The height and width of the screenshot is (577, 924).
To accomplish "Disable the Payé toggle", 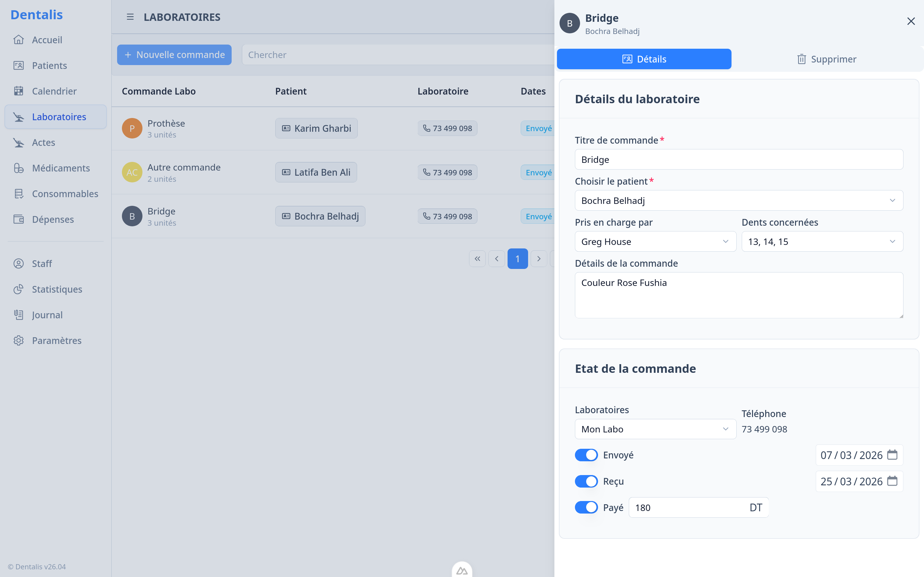I will [586, 507].
